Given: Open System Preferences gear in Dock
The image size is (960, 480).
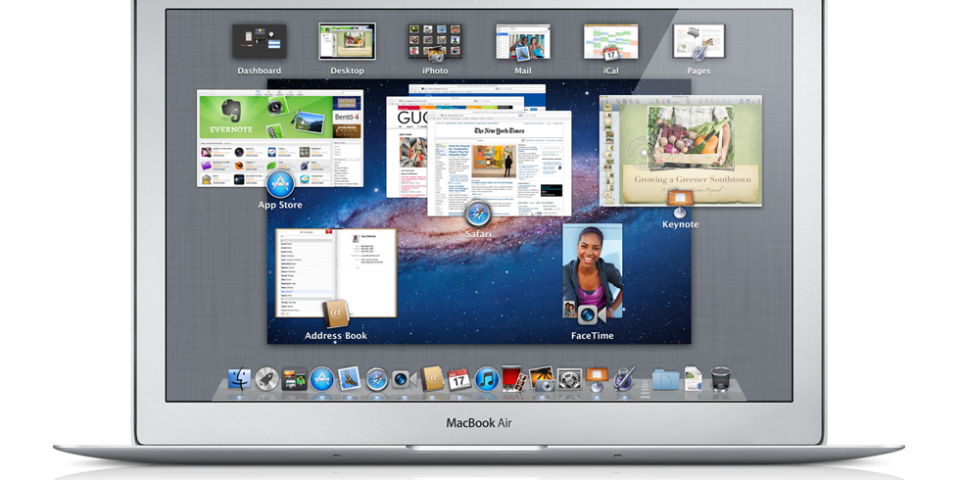Looking at the screenshot, I should click(570, 379).
